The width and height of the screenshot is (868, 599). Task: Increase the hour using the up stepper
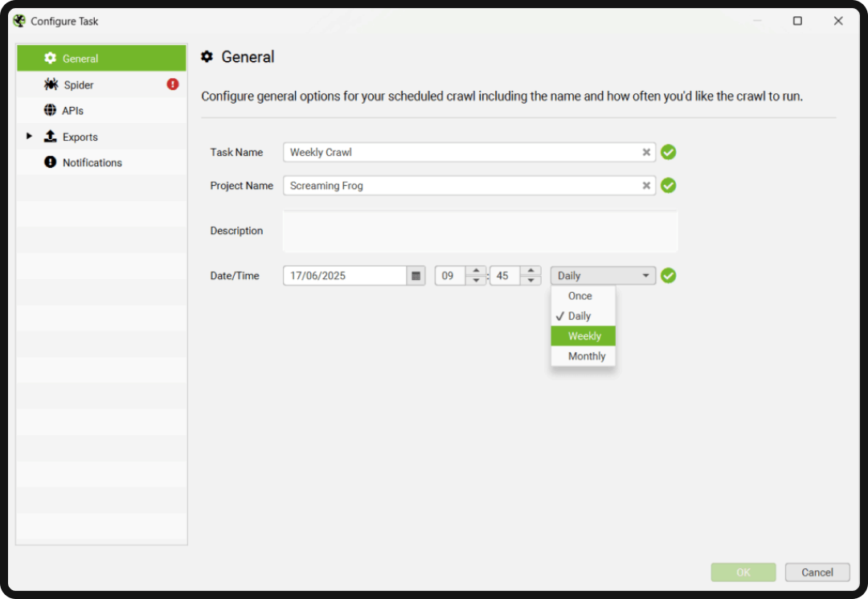click(477, 271)
